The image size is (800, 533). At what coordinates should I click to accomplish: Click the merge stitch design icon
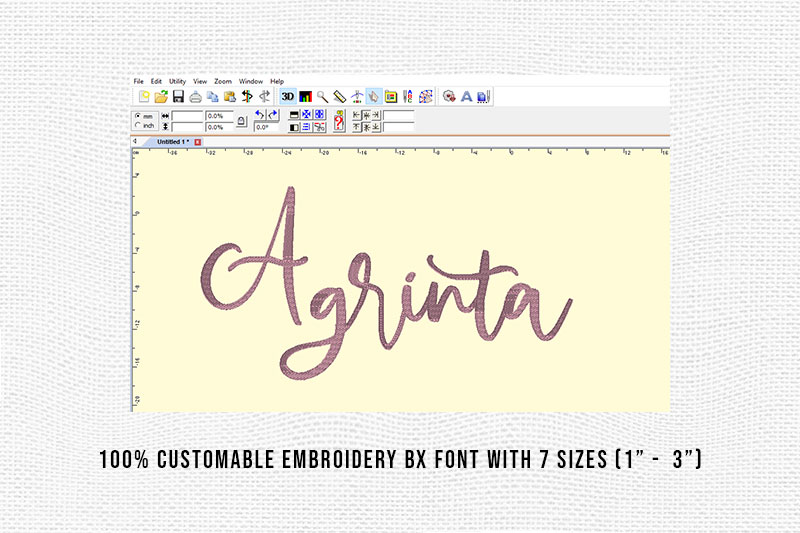(x=449, y=96)
